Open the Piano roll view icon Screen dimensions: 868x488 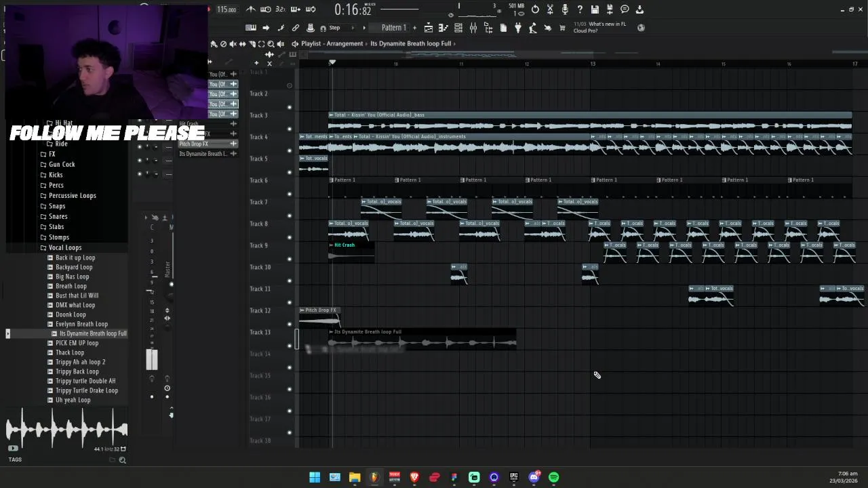(443, 28)
